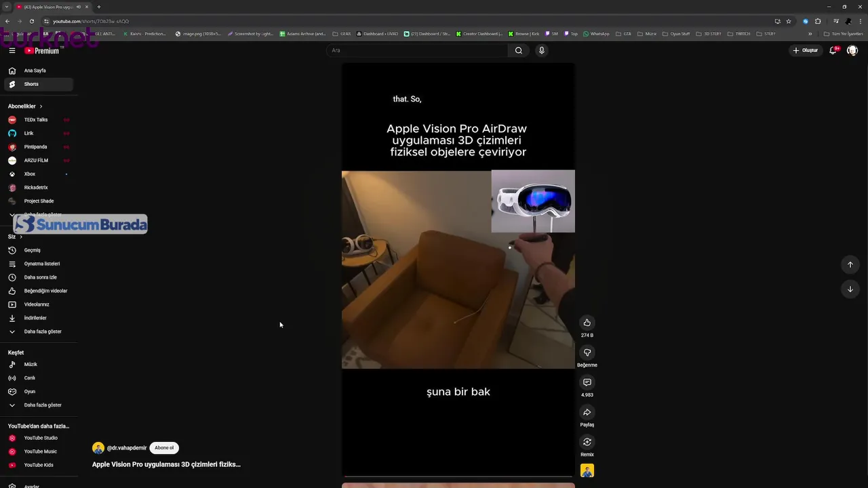Expand the Abonelikler section arrow
The image size is (868, 488).
point(41,106)
